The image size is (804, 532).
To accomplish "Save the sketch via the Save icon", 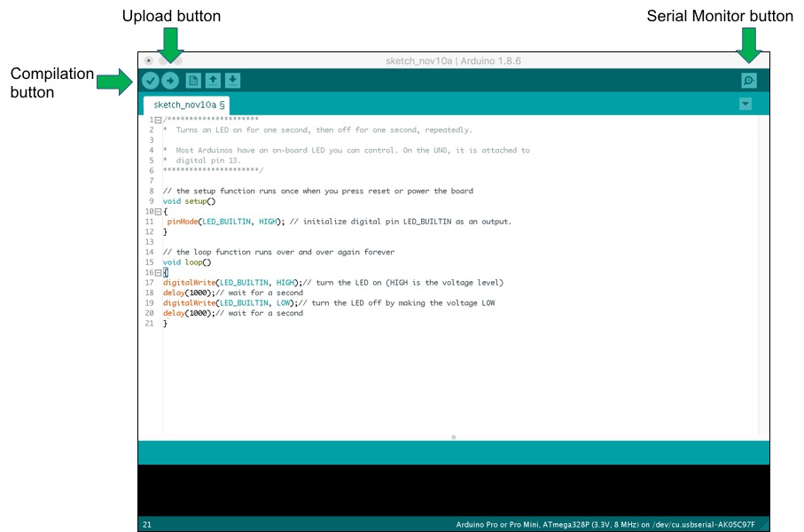I will tap(231, 81).
